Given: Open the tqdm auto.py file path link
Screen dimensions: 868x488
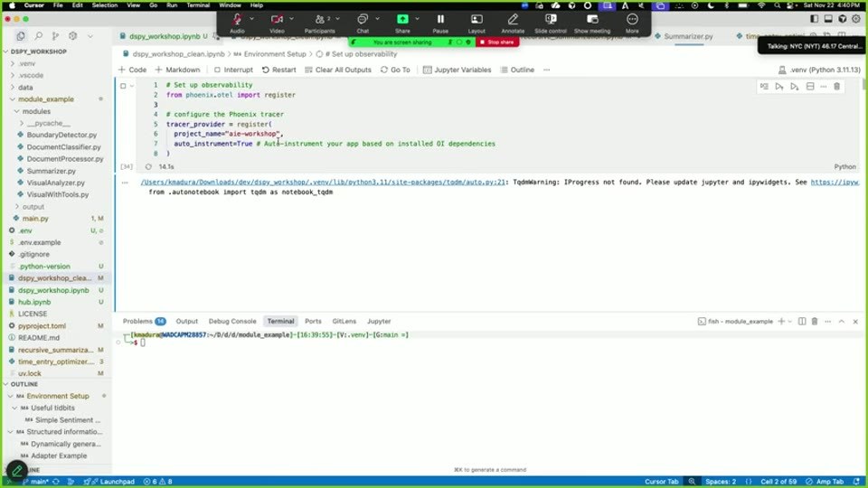Looking at the screenshot, I should (323, 182).
